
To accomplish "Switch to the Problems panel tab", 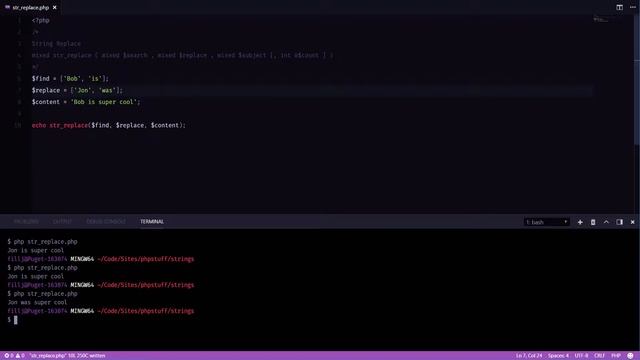I will tap(26, 222).
